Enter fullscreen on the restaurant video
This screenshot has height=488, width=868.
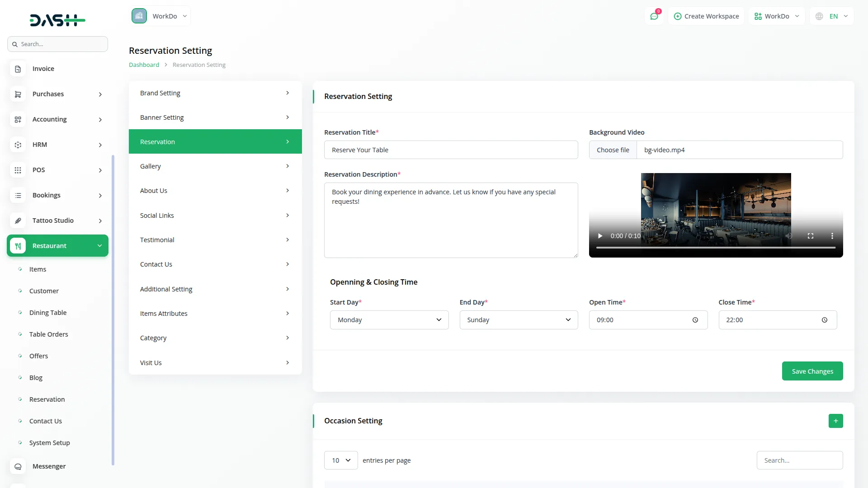click(811, 235)
